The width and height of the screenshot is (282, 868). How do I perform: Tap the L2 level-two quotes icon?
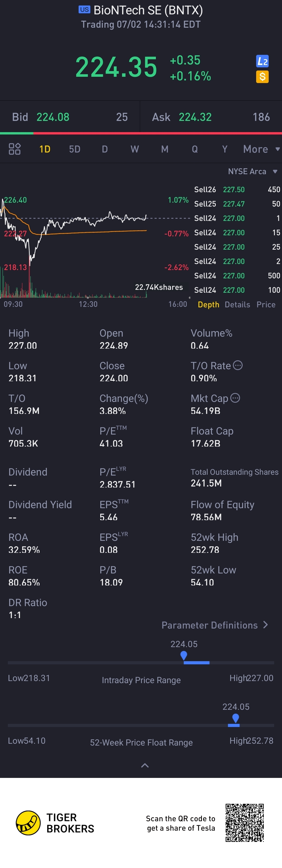pyautogui.click(x=262, y=61)
